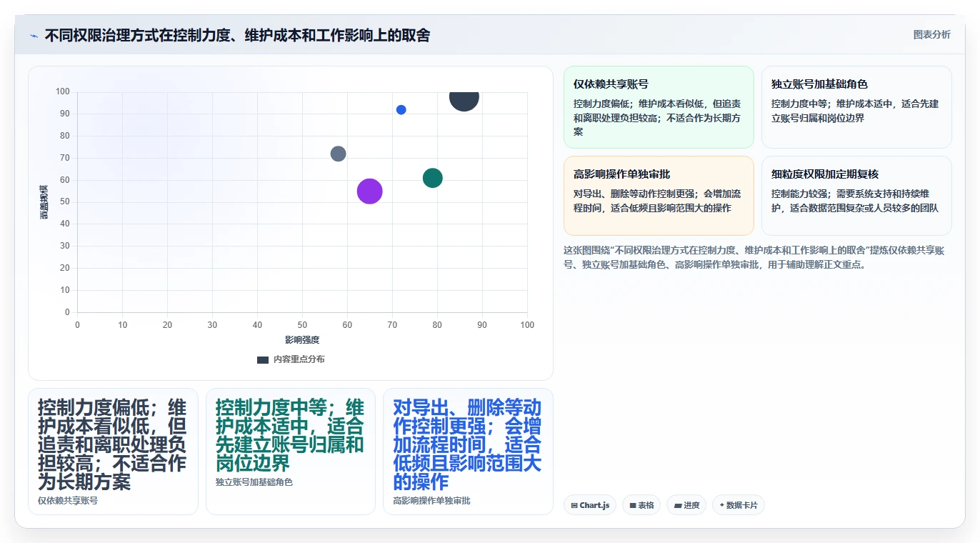This screenshot has height=543, width=980.
Task: Click the 图表分析 label in the header
Action: click(931, 34)
